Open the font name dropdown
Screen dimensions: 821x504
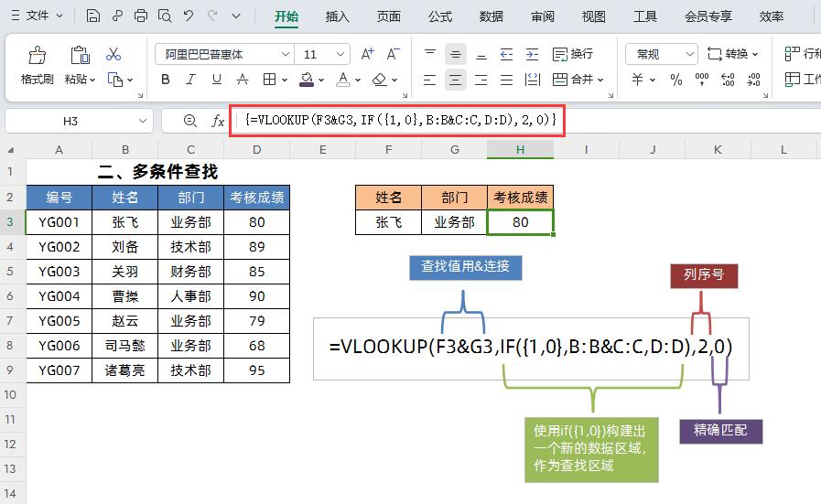click(285, 55)
